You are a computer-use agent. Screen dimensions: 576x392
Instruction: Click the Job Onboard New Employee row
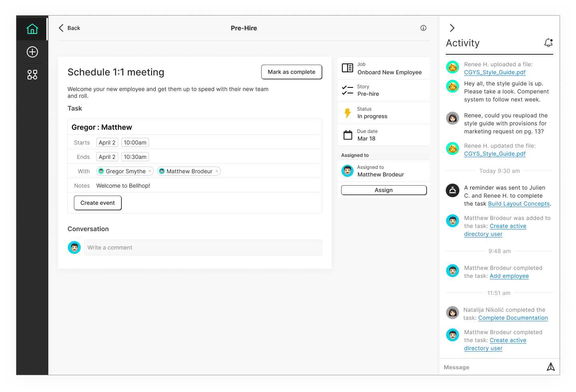point(384,68)
